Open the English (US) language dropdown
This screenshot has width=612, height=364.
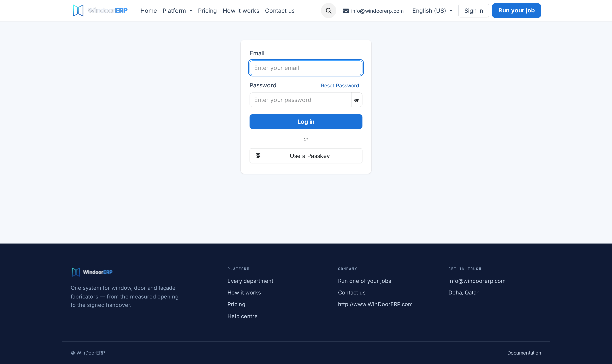(432, 11)
